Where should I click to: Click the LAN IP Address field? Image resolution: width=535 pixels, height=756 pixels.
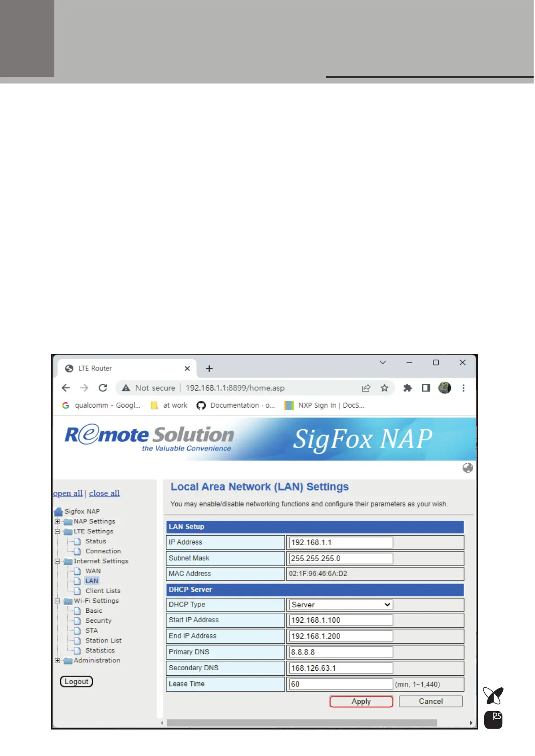(x=341, y=542)
